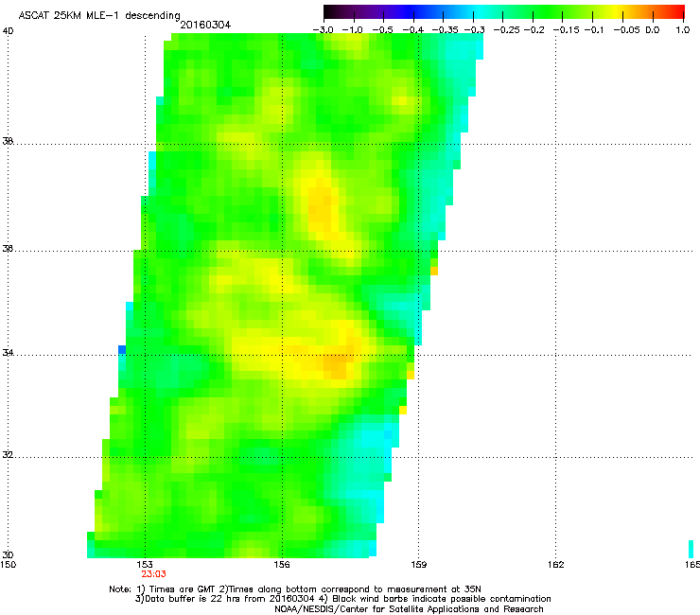Click the single dark blue pixel on swath's left edge

tap(122, 350)
